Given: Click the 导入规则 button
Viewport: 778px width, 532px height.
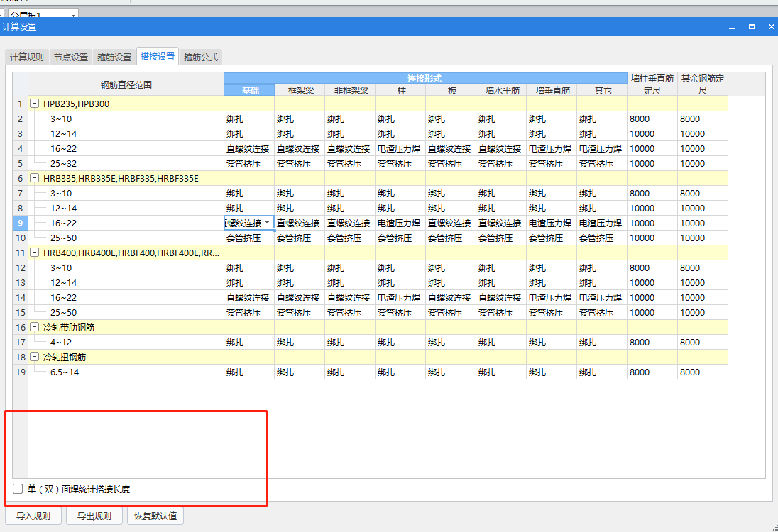Looking at the screenshot, I should (x=33, y=516).
